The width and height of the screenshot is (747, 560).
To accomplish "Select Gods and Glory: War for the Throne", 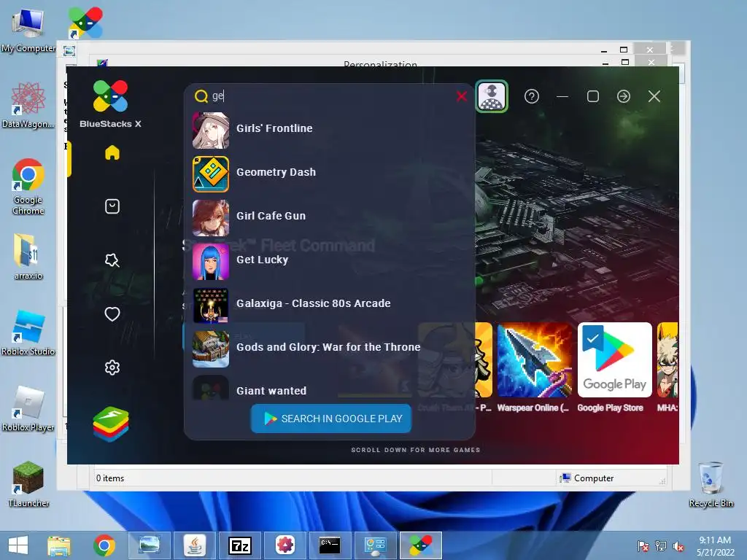I will (x=330, y=349).
